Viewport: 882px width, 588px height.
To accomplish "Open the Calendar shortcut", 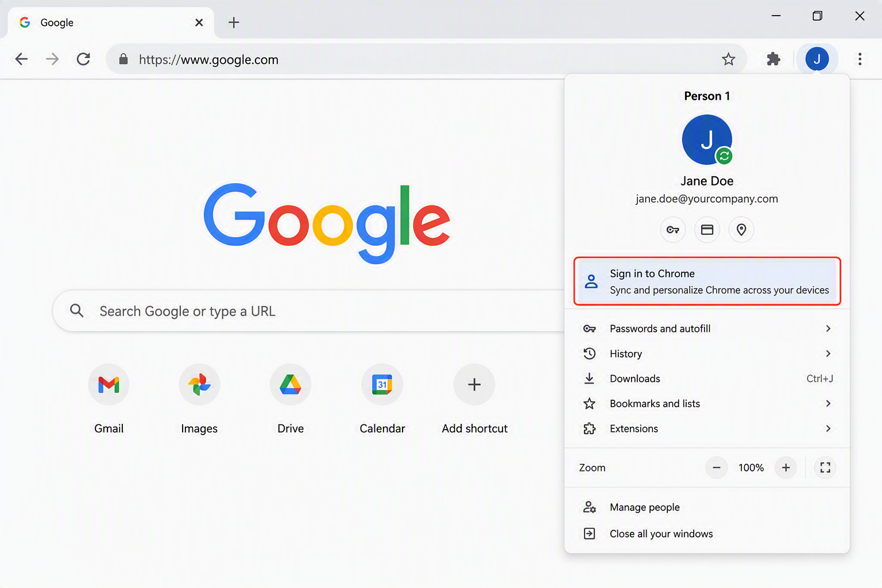I will pos(382,384).
